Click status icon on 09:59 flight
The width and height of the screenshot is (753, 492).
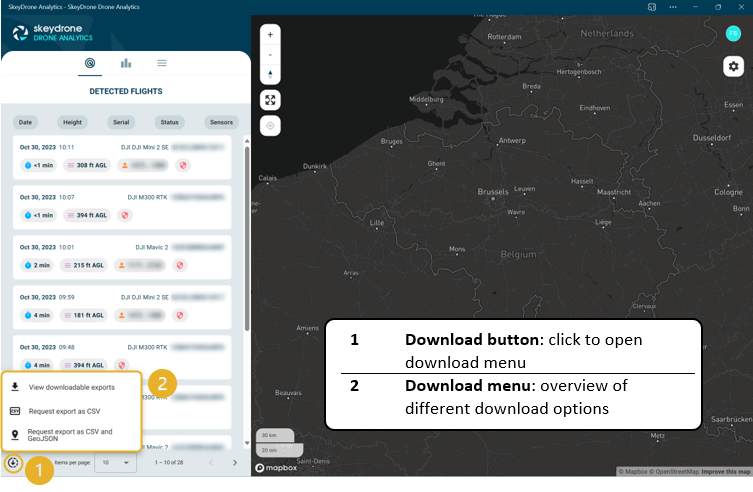pyautogui.click(x=180, y=315)
